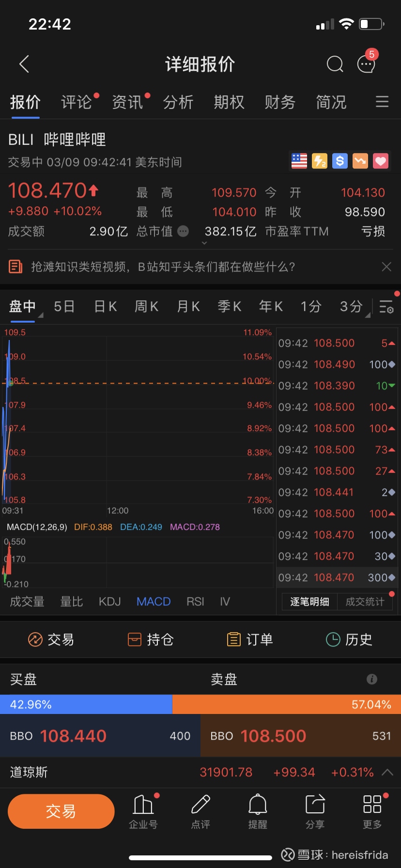
Task: Open the 简况 tab
Action: (331, 102)
